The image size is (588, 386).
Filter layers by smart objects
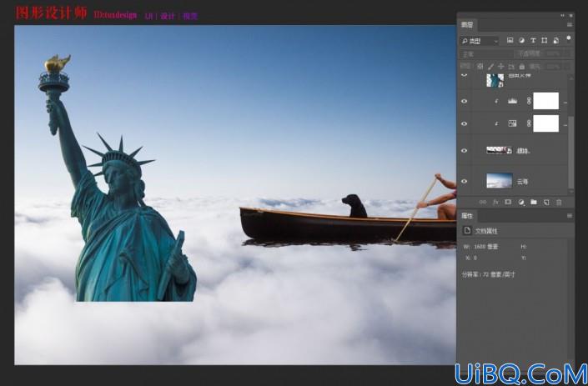pos(555,41)
